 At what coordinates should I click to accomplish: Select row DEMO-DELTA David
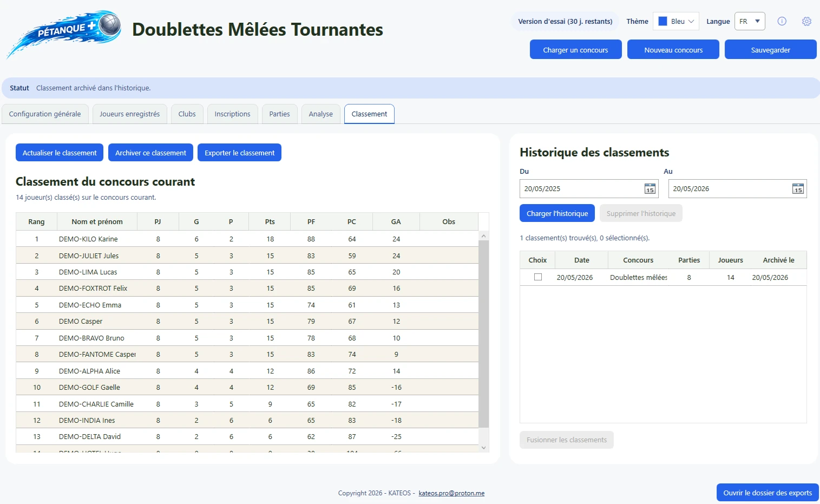point(247,436)
